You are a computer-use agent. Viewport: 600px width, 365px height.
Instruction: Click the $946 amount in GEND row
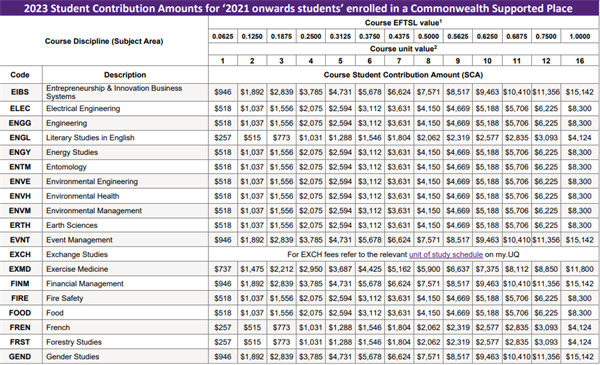(x=223, y=357)
